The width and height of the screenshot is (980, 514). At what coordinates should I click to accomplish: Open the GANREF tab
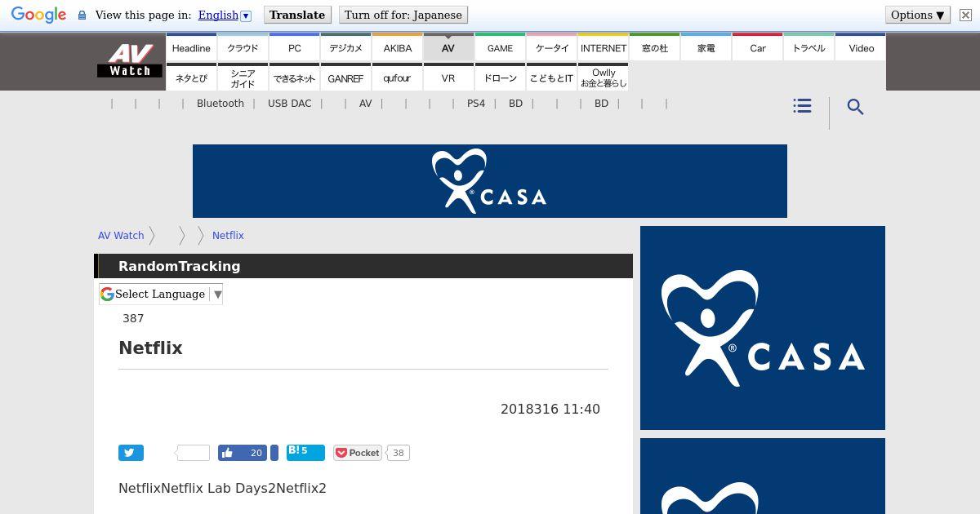click(345, 78)
